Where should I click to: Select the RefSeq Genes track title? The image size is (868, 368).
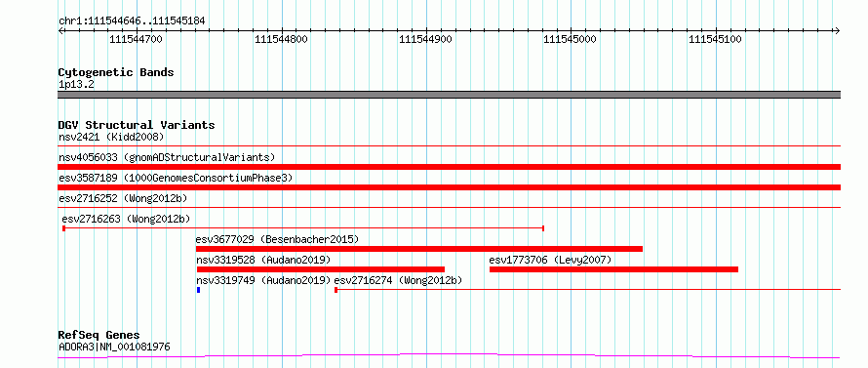pyautogui.click(x=99, y=336)
